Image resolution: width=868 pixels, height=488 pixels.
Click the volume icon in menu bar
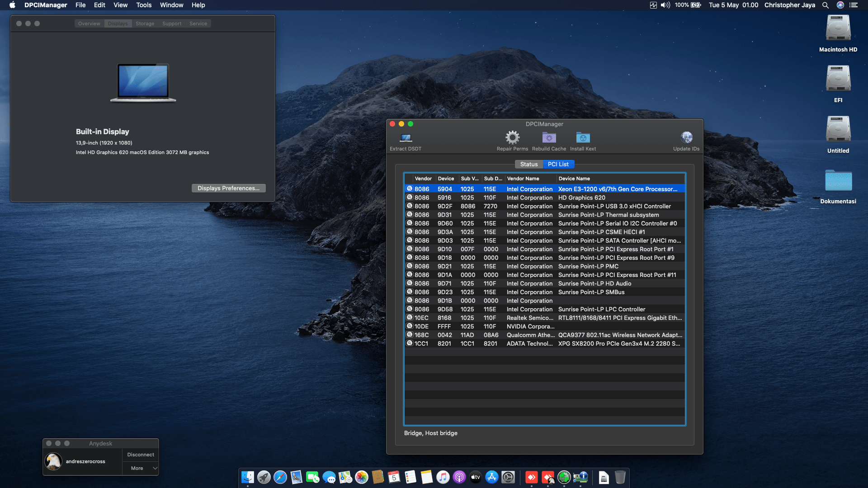point(665,5)
